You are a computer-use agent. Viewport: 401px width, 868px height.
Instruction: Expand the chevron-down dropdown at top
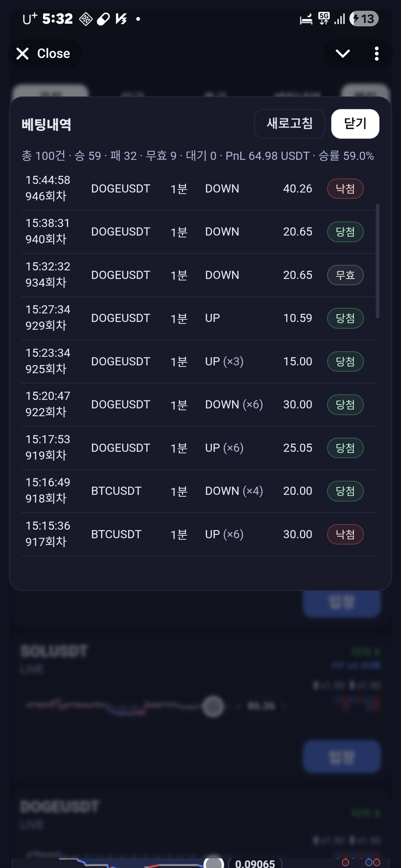[x=342, y=54]
